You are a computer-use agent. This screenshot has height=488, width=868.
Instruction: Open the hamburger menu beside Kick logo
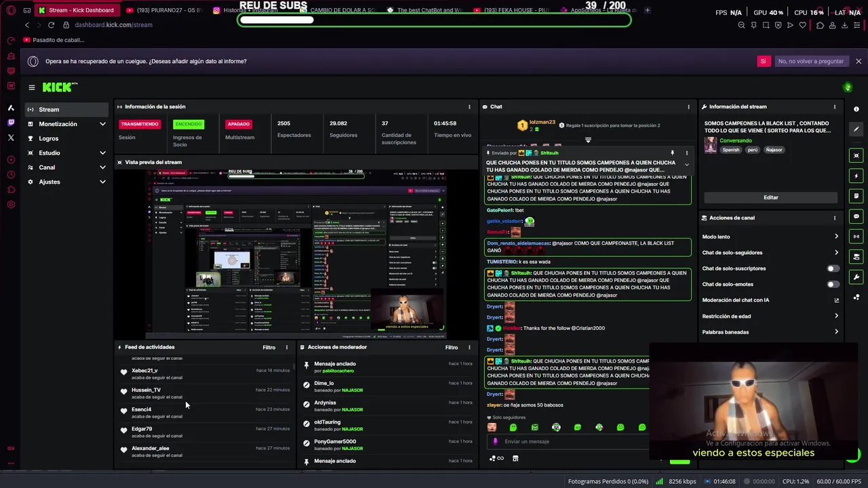pyautogui.click(x=31, y=87)
